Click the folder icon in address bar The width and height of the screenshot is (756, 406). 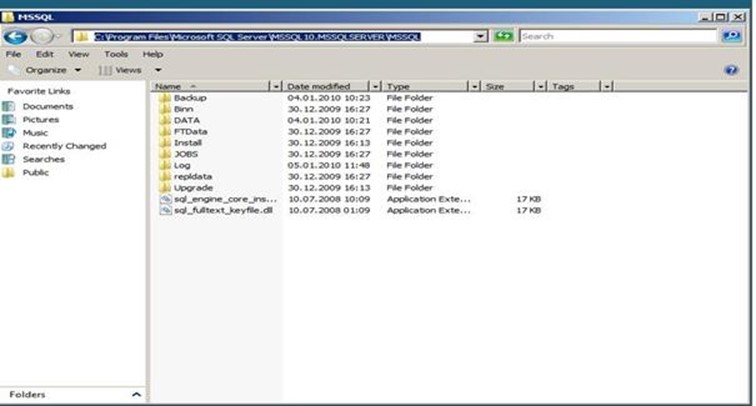[x=82, y=37]
